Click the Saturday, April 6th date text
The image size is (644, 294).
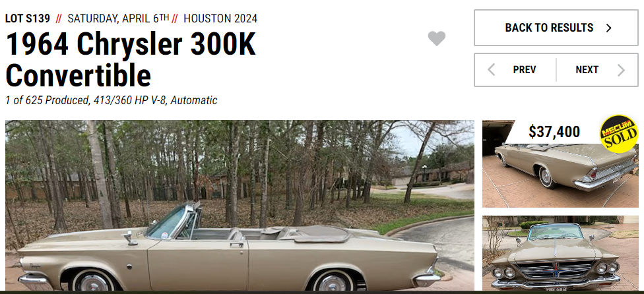[x=118, y=18]
